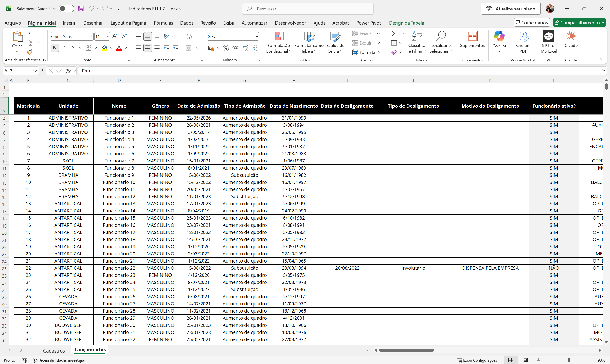This screenshot has height=364, width=610.
Task: Click the Increase Indent icon
Action: tap(176, 48)
